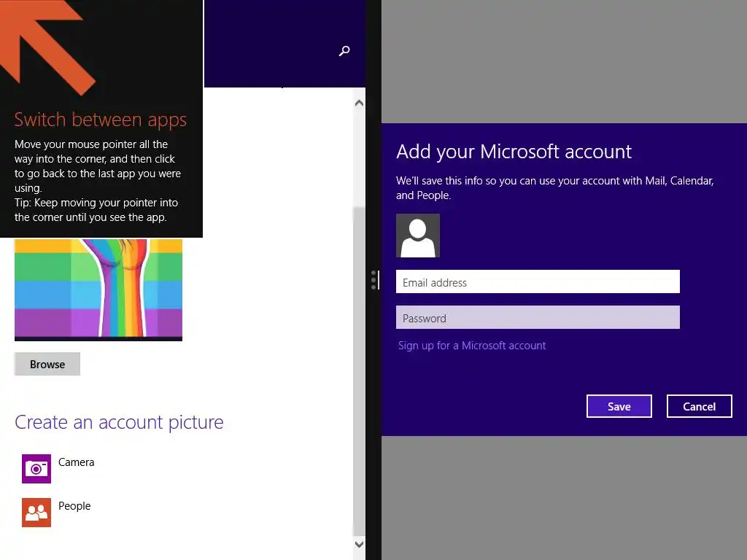747x560 pixels.
Task: Open the People app icon
Action: click(36, 513)
